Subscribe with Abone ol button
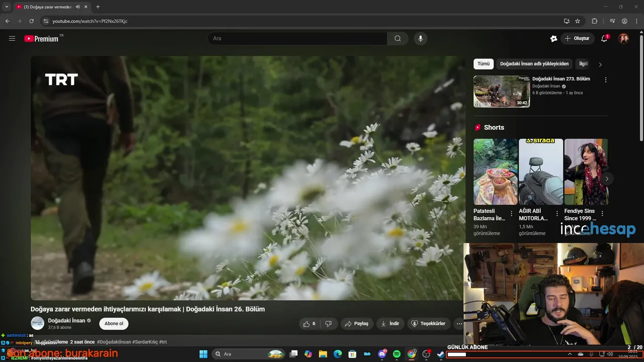The width and height of the screenshot is (644, 362). click(x=114, y=324)
